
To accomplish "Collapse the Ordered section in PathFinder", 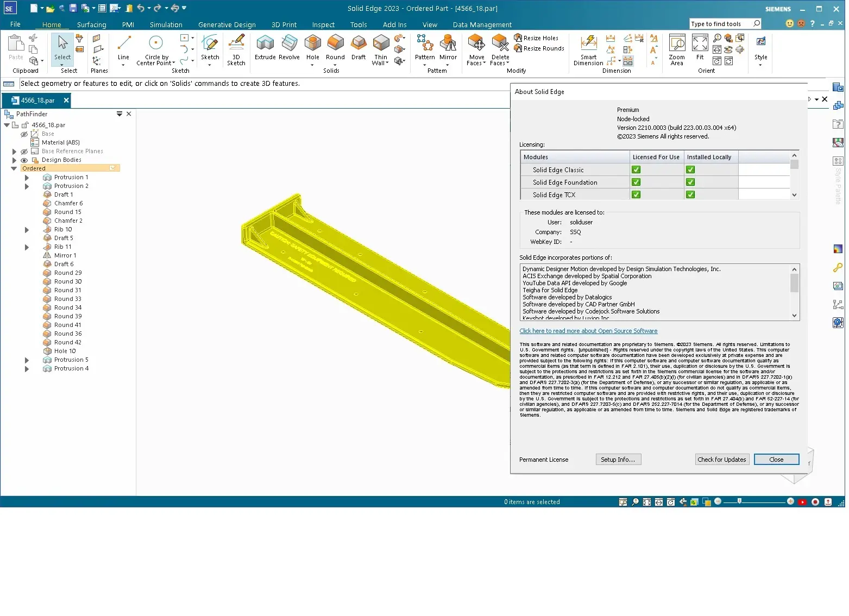I will pos(14,168).
